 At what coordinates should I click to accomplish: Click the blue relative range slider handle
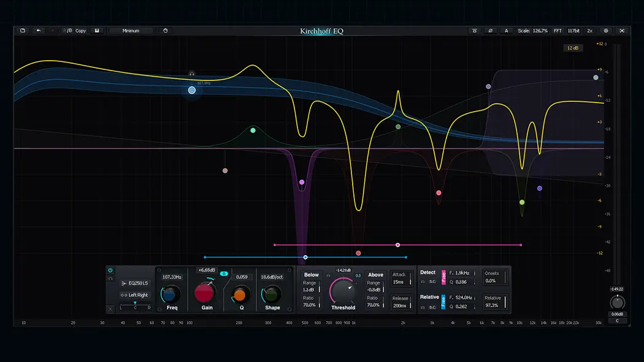[305, 257]
